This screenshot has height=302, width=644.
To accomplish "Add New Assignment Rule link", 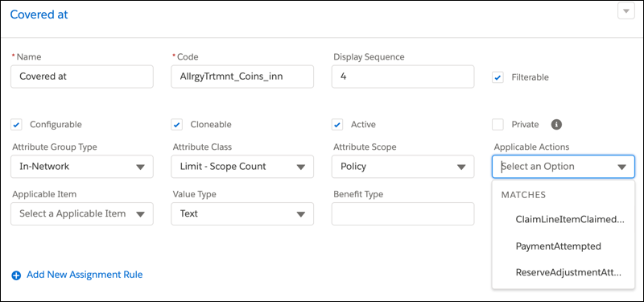I will (85, 275).
